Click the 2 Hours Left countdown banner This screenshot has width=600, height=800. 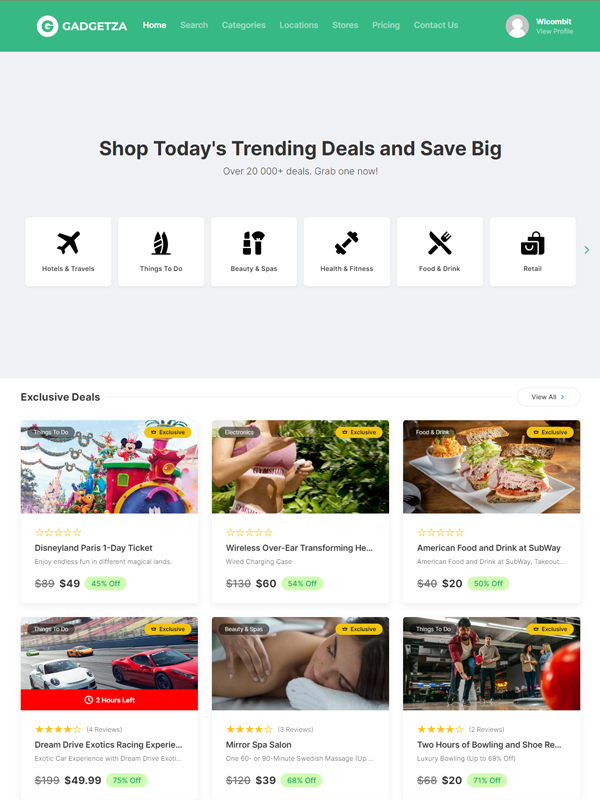[x=109, y=700]
